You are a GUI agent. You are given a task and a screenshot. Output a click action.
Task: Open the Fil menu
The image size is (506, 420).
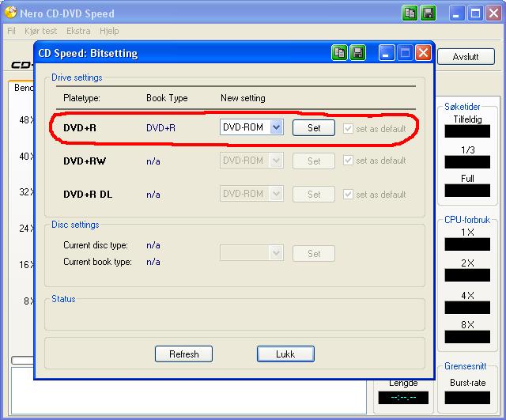(11, 31)
